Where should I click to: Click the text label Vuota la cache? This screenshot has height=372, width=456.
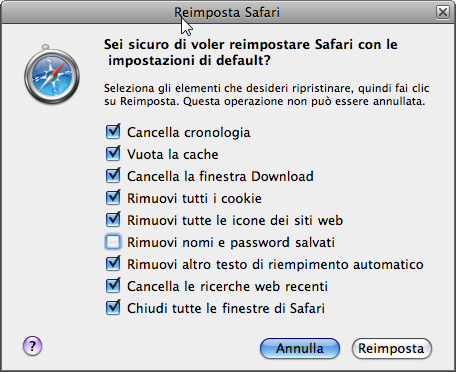click(x=173, y=154)
